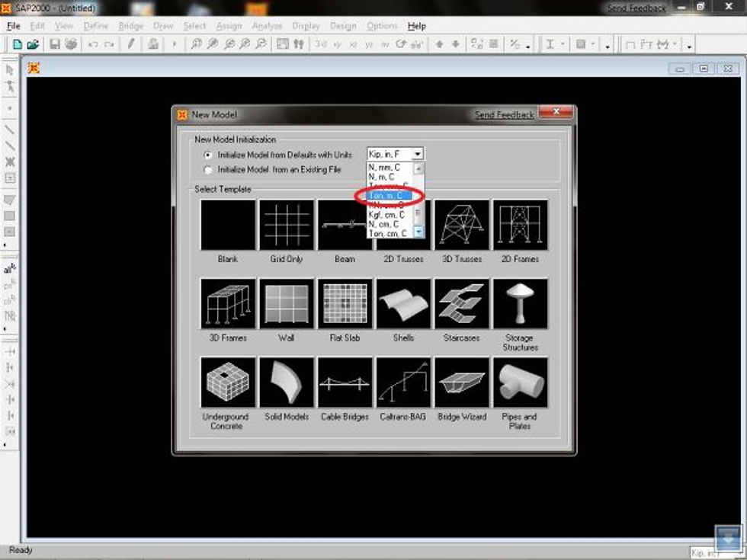The height and width of the screenshot is (560, 747).
Task: Choose the Solid Models template
Action: (287, 382)
